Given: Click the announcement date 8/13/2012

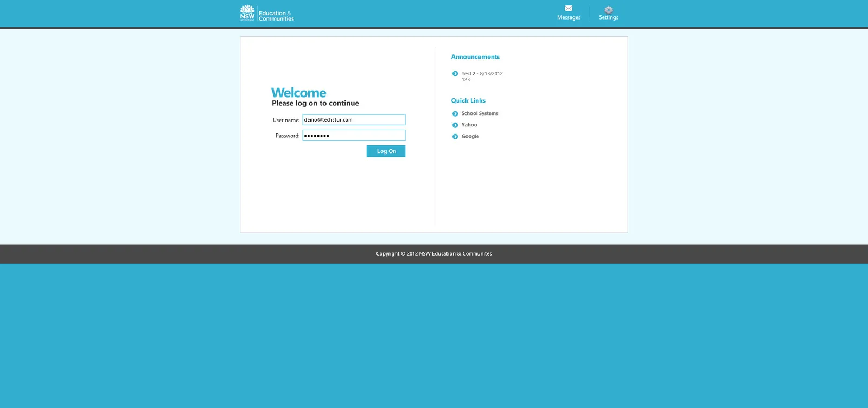Looking at the screenshot, I should pos(491,74).
